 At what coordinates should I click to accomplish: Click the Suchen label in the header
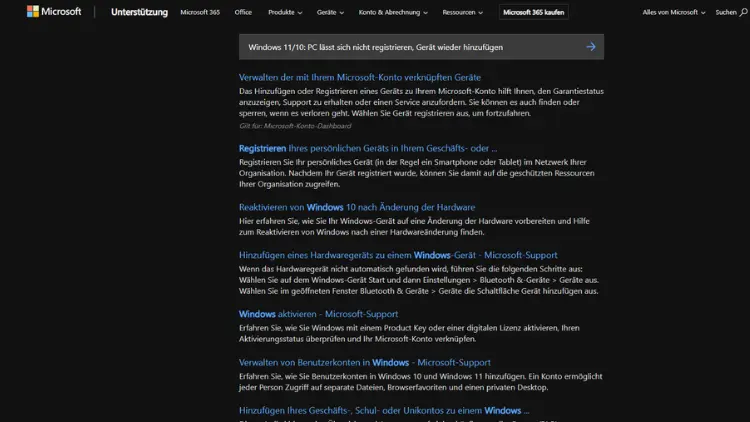(726, 12)
